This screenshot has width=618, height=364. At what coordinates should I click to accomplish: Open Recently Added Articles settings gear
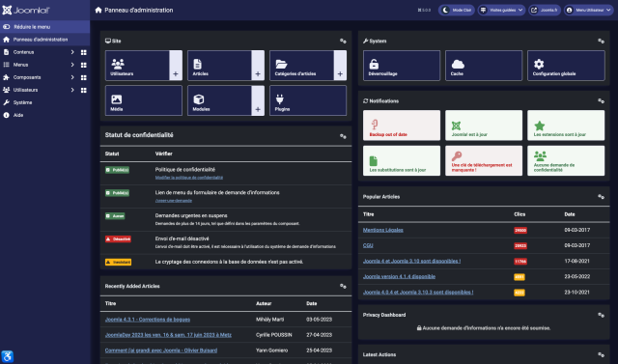[343, 286]
